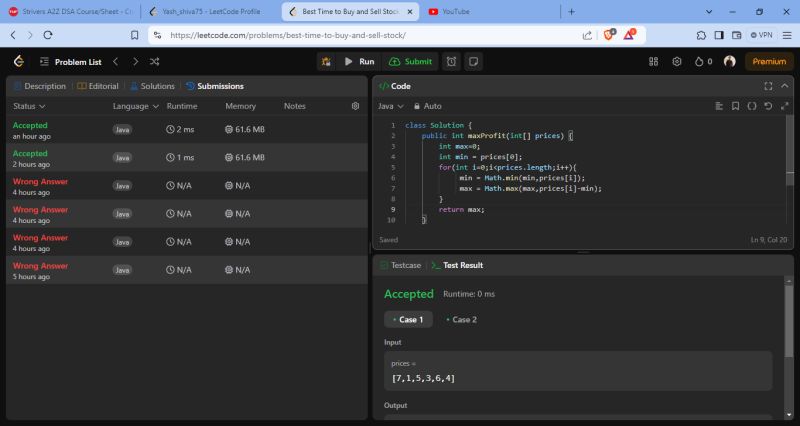This screenshot has height=426, width=800.
Task: Submit the solution
Action: (410, 61)
